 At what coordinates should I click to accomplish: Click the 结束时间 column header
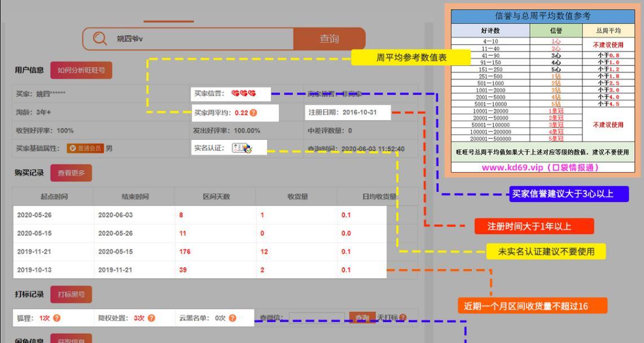coord(135,196)
